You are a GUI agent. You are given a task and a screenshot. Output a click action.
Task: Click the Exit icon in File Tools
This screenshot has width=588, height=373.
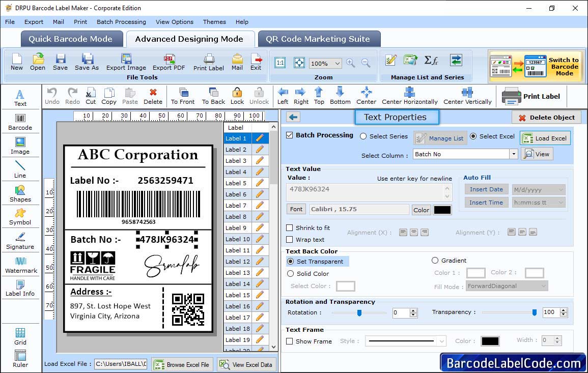[256, 62]
